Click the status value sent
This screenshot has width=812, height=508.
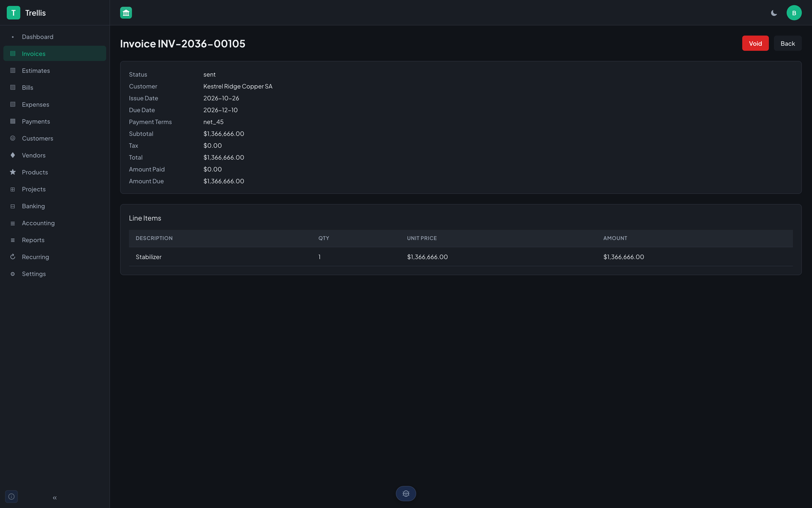[210, 75]
